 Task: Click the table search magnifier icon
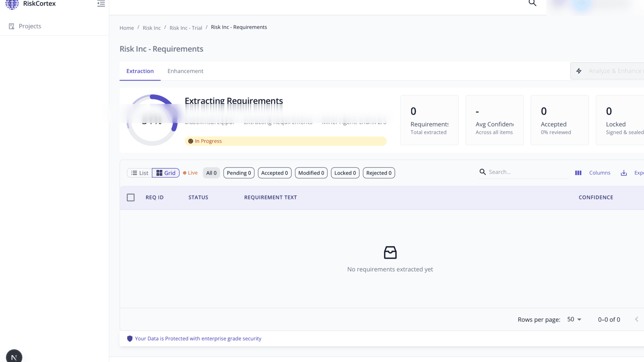click(483, 172)
